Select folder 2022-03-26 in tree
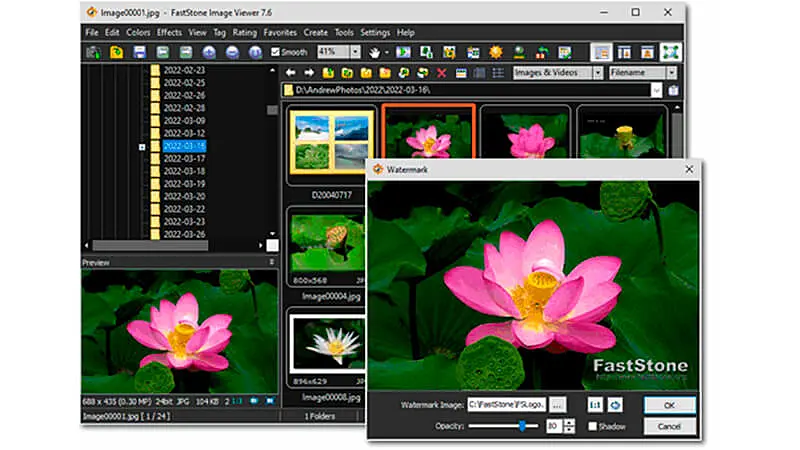 (x=184, y=234)
